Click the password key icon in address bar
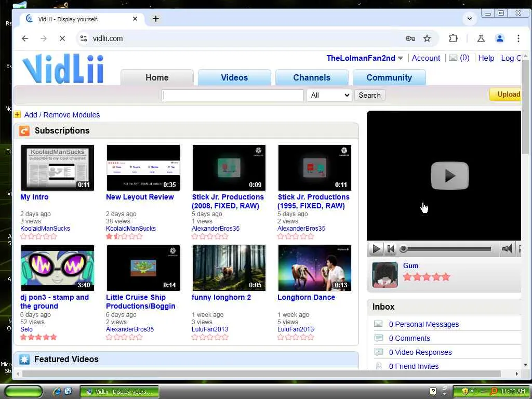532x399 pixels. 410,38
